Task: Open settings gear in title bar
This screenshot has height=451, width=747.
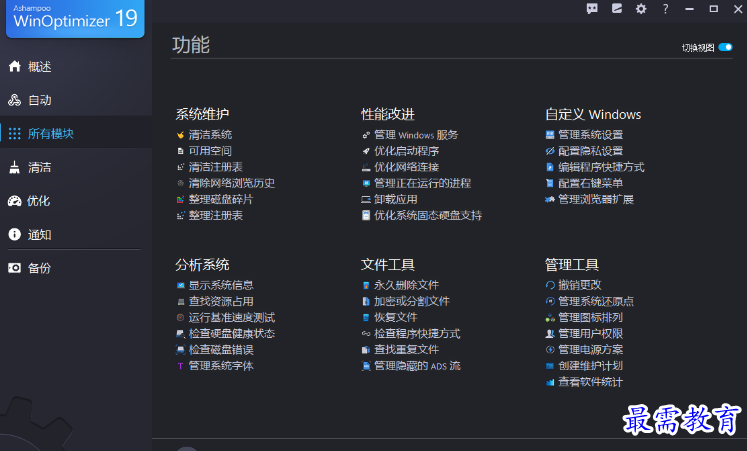Action: click(x=641, y=9)
